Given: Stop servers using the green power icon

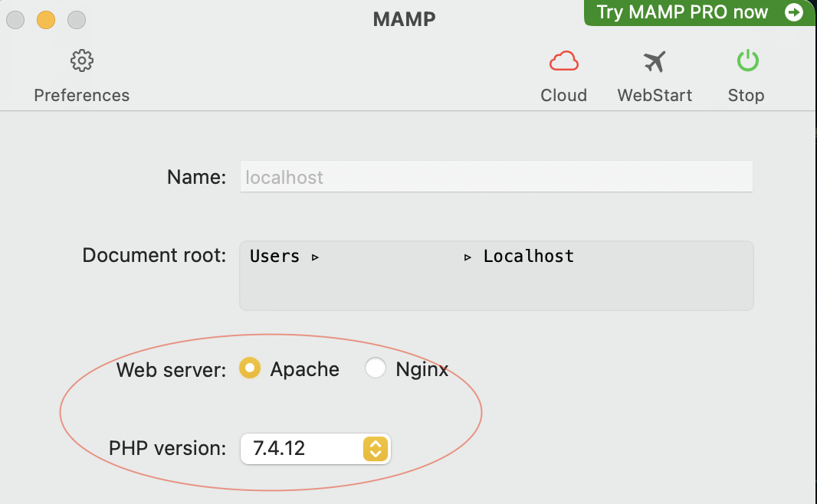Looking at the screenshot, I should [748, 61].
